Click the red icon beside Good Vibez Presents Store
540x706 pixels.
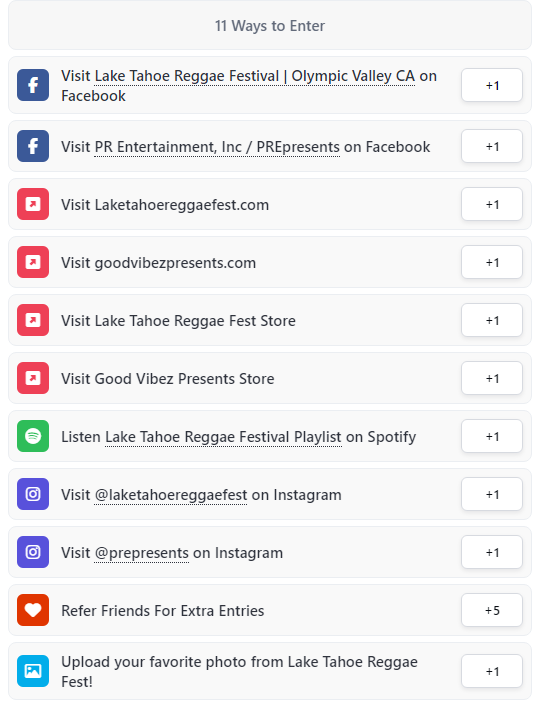(33, 378)
